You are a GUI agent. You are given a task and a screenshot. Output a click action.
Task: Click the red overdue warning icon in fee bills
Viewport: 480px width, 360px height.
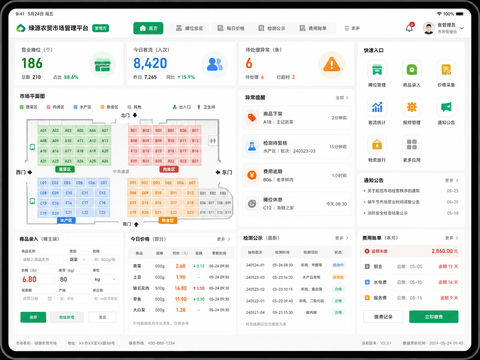tap(367, 251)
